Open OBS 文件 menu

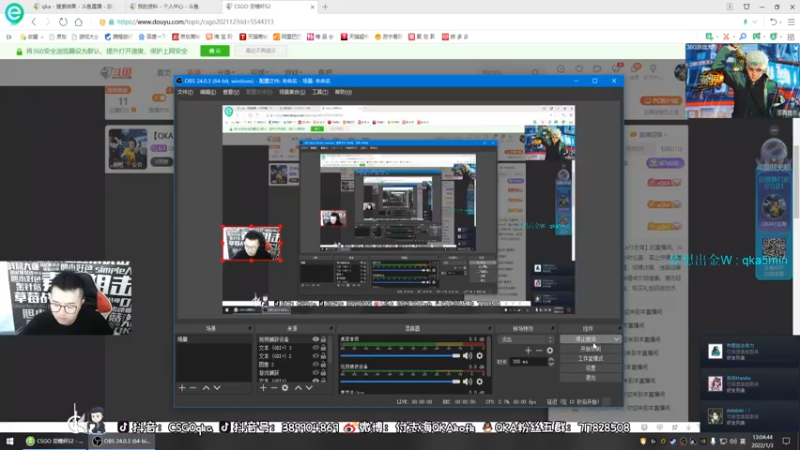185,92
